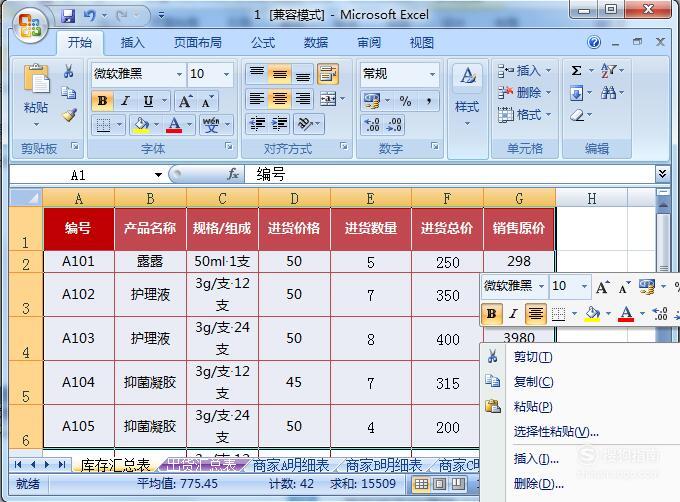The width and height of the screenshot is (680, 502).
Task: Apply red font color on mini toolbar
Action: (625, 313)
